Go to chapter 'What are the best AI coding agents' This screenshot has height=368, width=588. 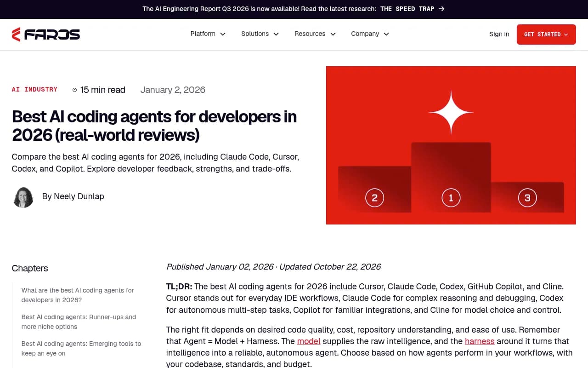[x=78, y=295]
